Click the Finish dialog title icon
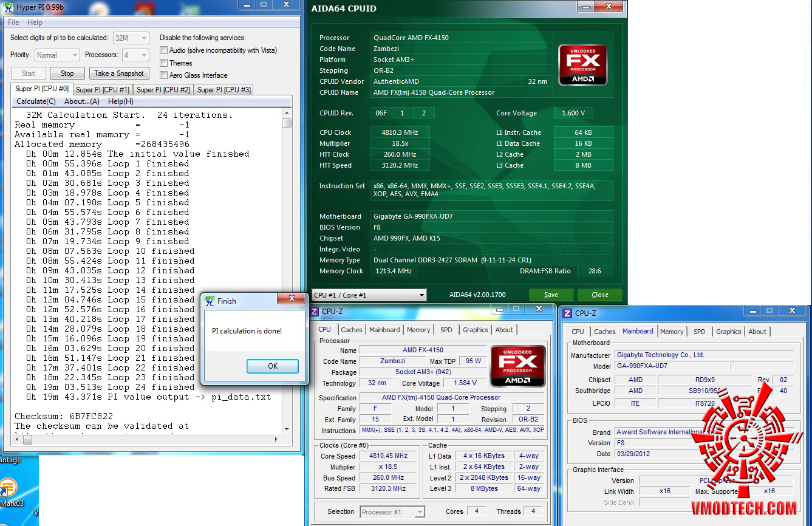The width and height of the screenshot is (812, 526). (x=210, y=300)
